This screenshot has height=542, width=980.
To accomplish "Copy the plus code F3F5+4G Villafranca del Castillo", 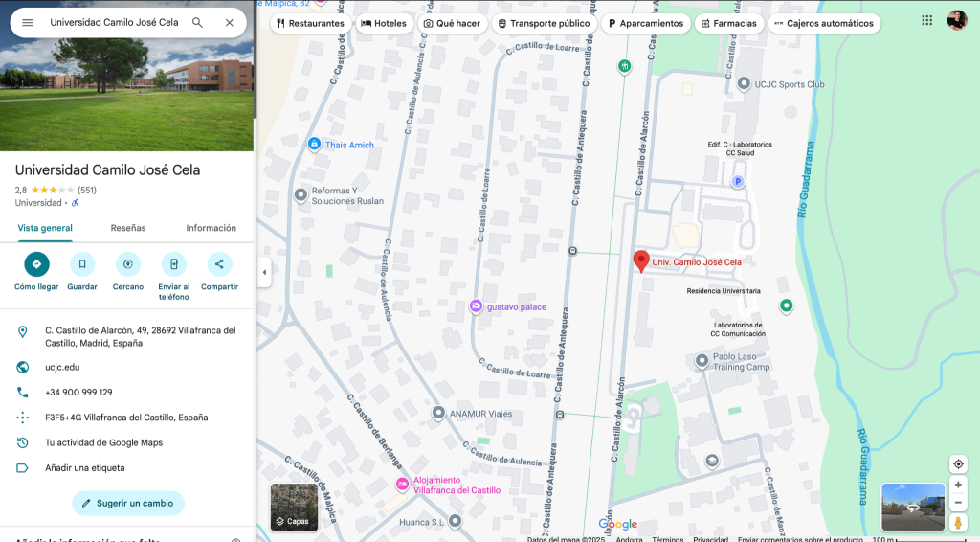I will tap(127, 417).
